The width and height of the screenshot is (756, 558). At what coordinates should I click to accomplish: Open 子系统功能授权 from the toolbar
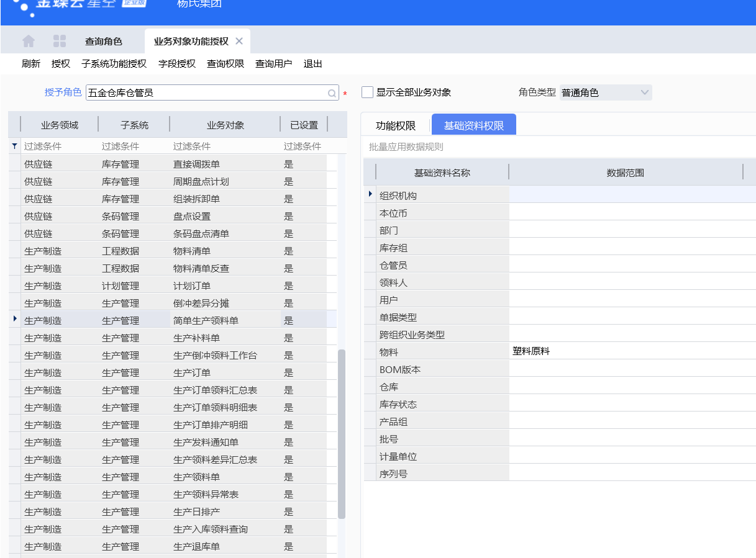point(114,64)
